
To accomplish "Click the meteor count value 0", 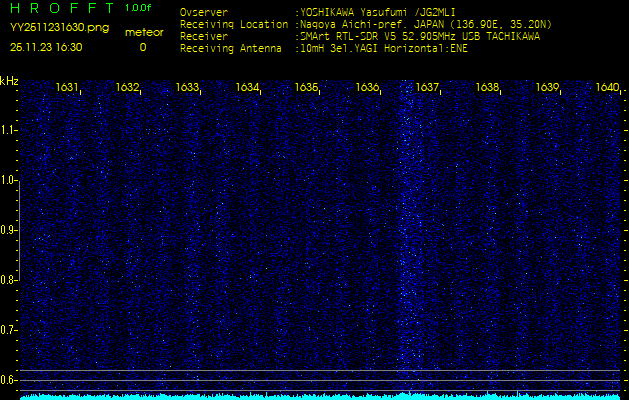I will (142, 47).
